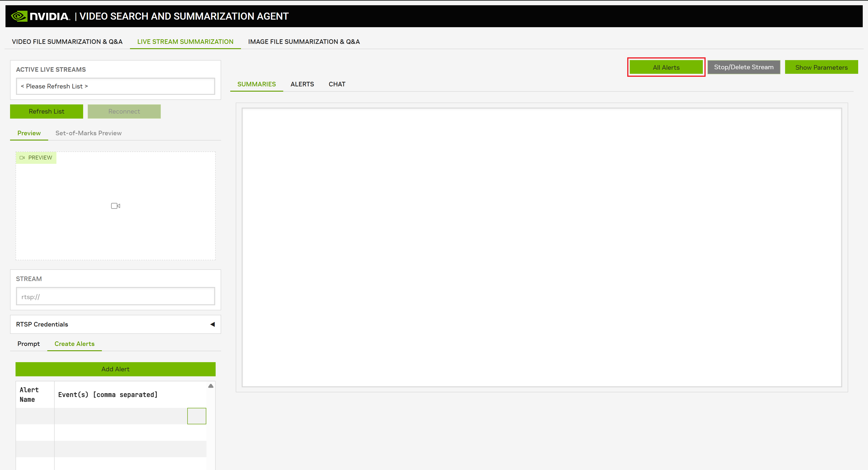This screenshot has height=470, width=868.
Task: Click the Stop/Delete Stream button
Action: click(x=743, y=67)
